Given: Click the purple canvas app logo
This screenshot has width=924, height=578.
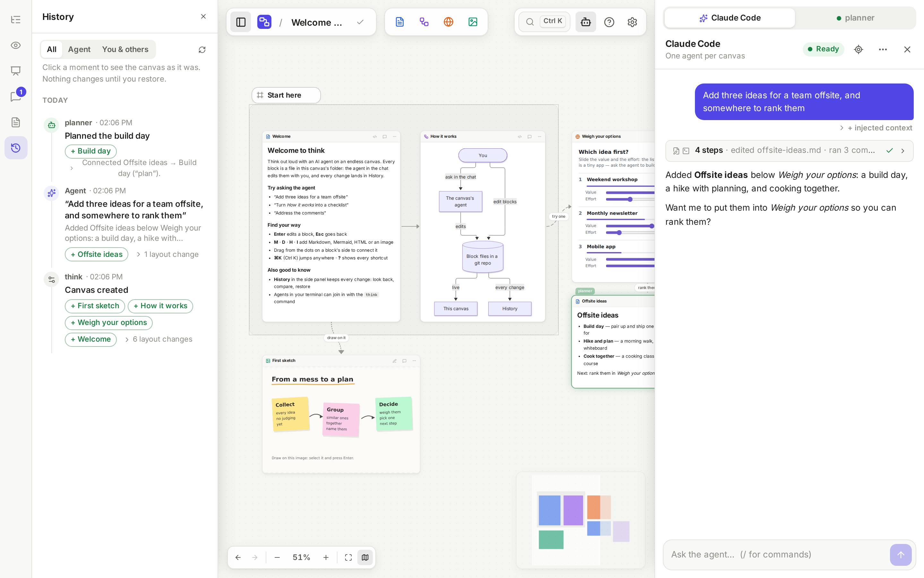Looking at the screenshot, I should 264,22.
